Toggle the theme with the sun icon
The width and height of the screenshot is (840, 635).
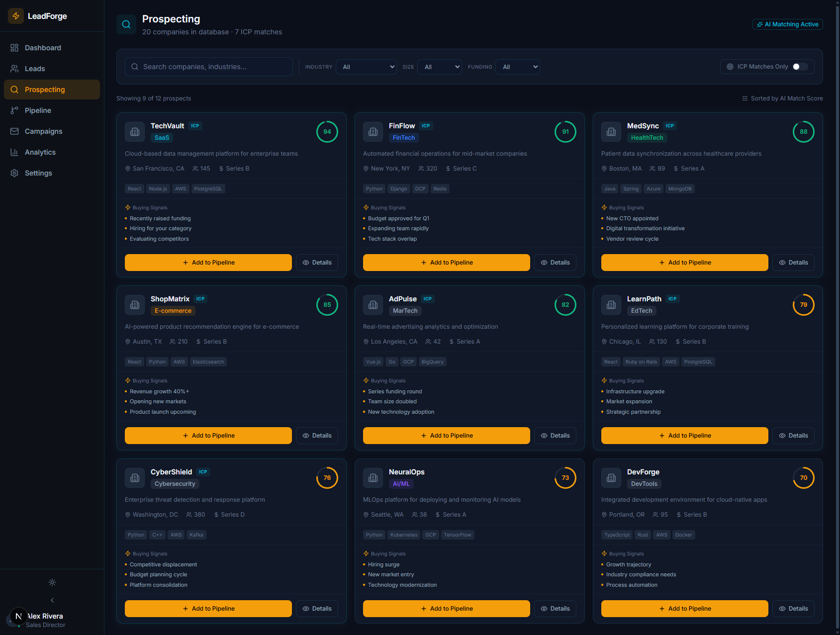[x=52, y=582]
